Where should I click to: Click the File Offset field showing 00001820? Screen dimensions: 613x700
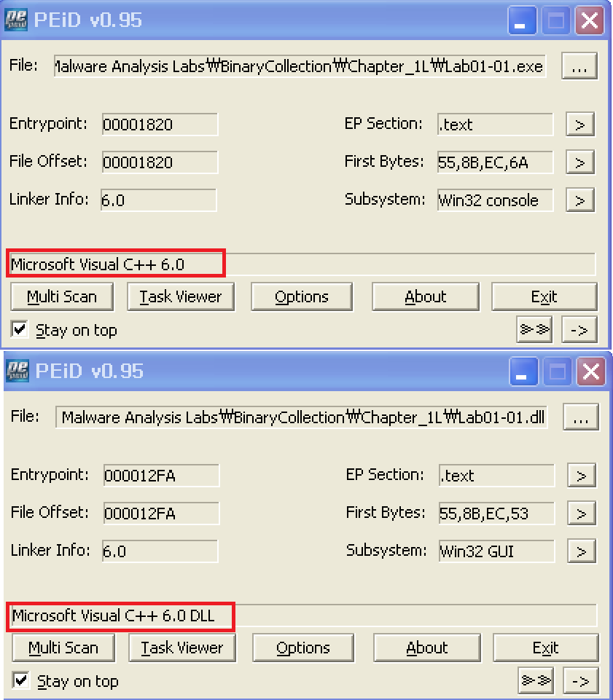tap(160, 162)
